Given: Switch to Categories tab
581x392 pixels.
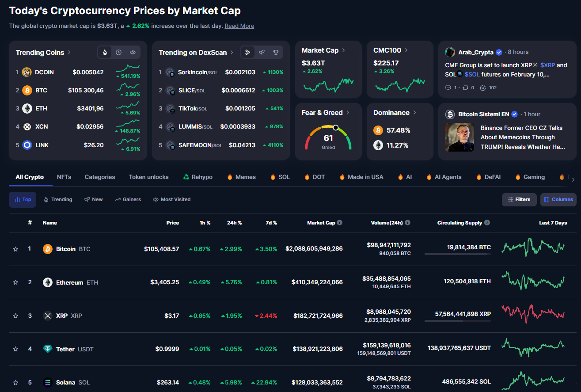Looking at the screenshot, I should [100, 177].
